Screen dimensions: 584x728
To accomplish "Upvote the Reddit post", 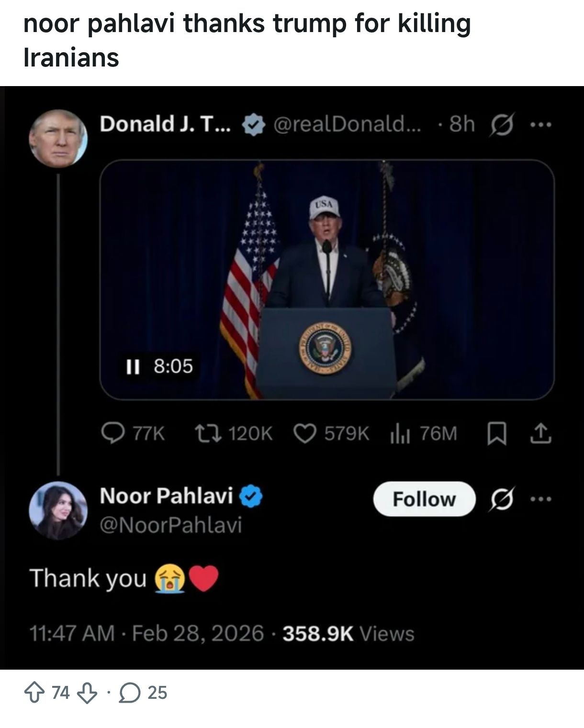I will click(x=34, y=694).
